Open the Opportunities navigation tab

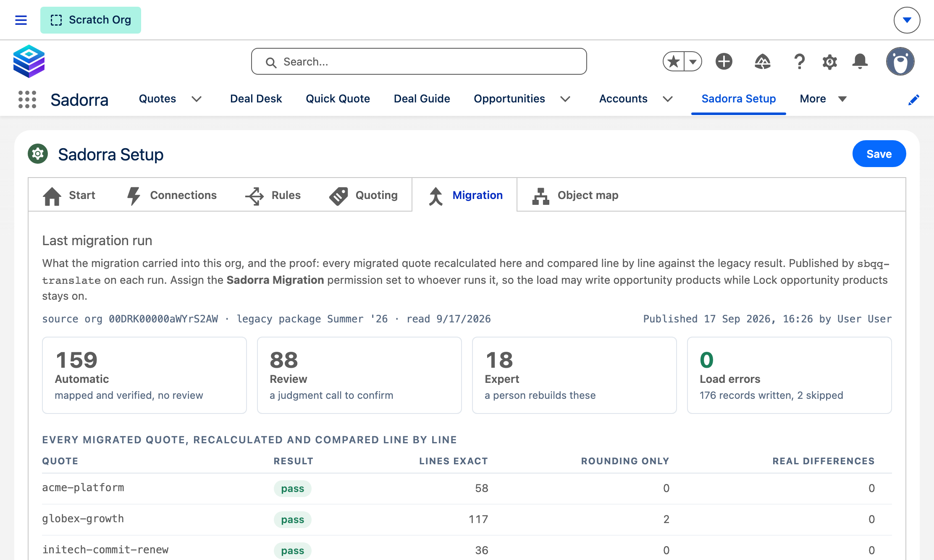coord(509,99)
